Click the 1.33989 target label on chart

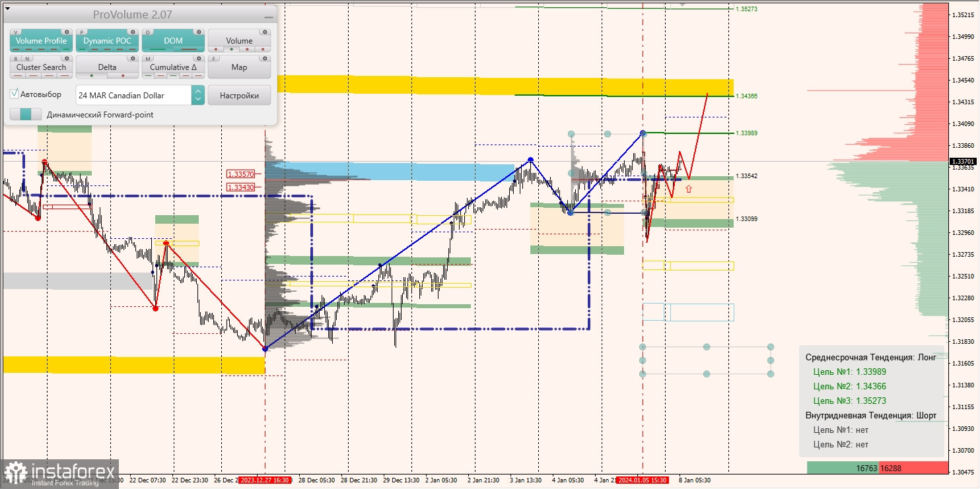coord(747,133)
